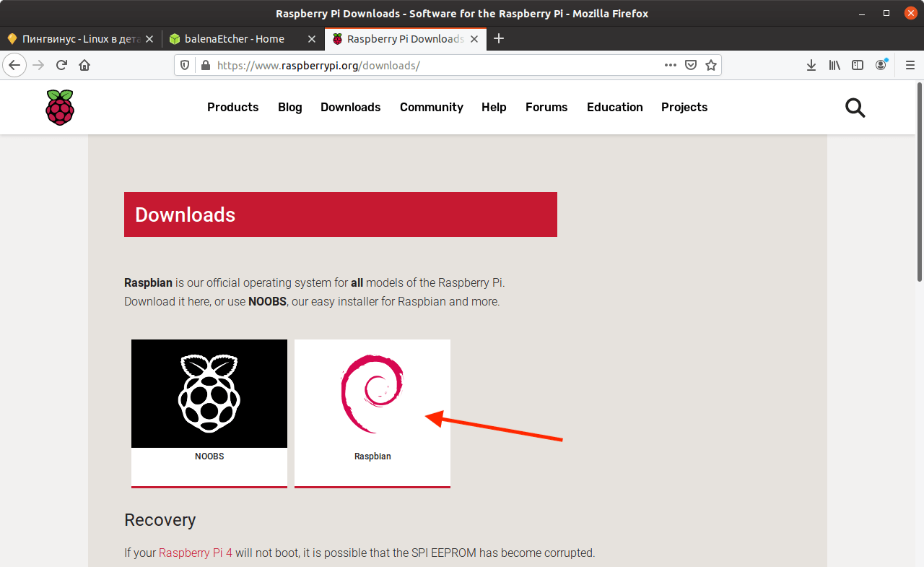Bookmark this page with the star icon
Screen dimensions: 924x567
tap(711, 65)
